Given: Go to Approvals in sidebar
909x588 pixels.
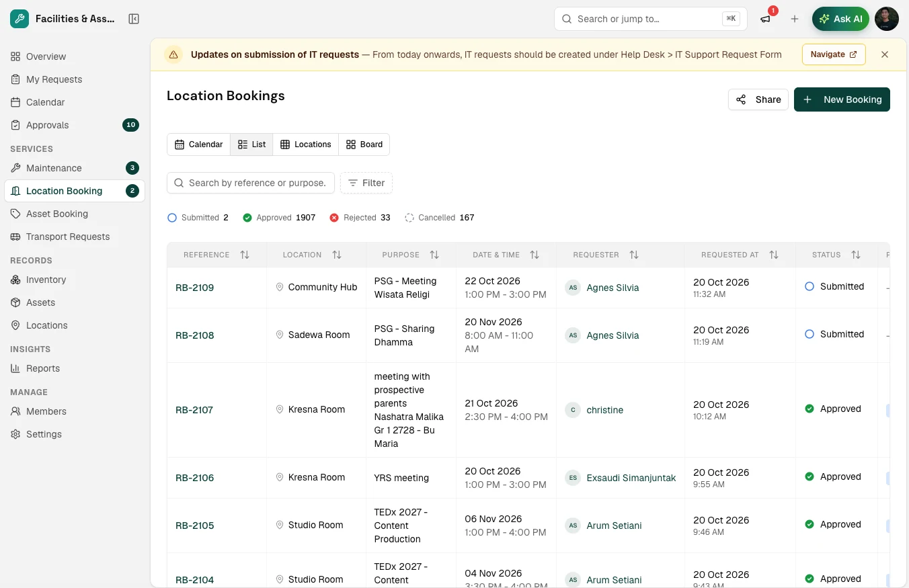Looking at the screenshot, I should 74,125.
